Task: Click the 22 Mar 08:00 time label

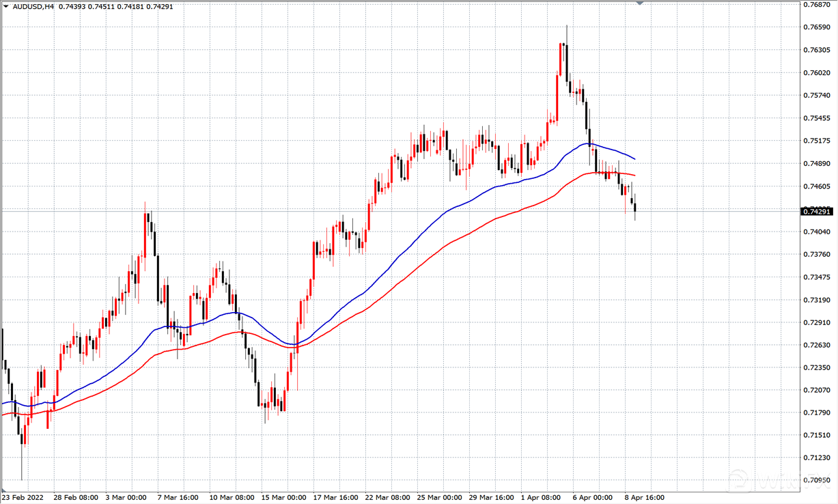Action: 387,497
